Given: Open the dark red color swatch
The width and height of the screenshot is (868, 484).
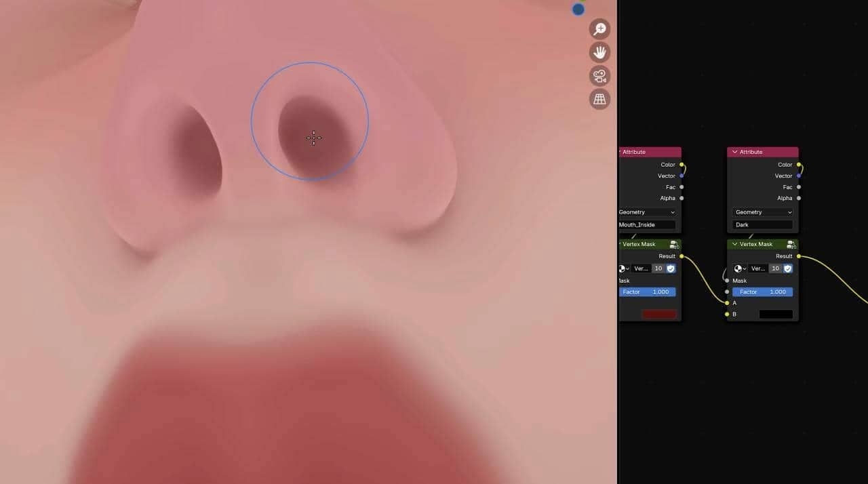Looking at the screenshot, I should [658, 315].
